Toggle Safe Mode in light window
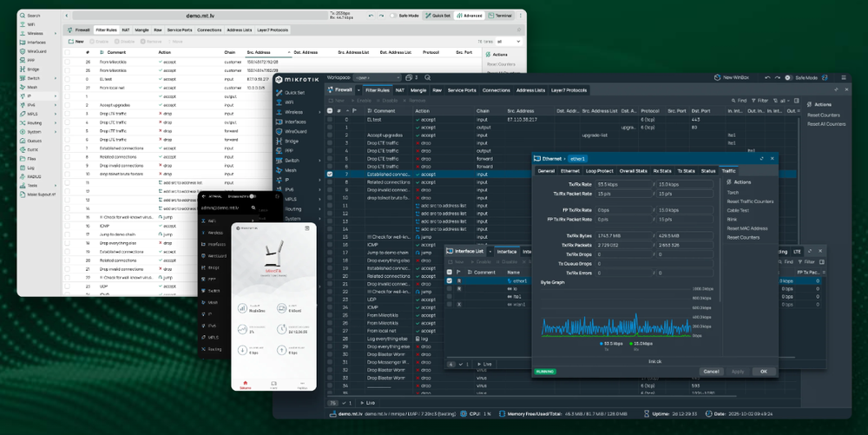The image size is (868, 435). point(393,16)
